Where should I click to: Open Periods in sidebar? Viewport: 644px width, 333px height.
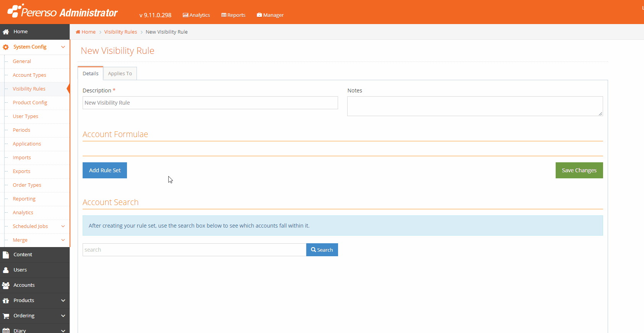[x=21, y=130]
